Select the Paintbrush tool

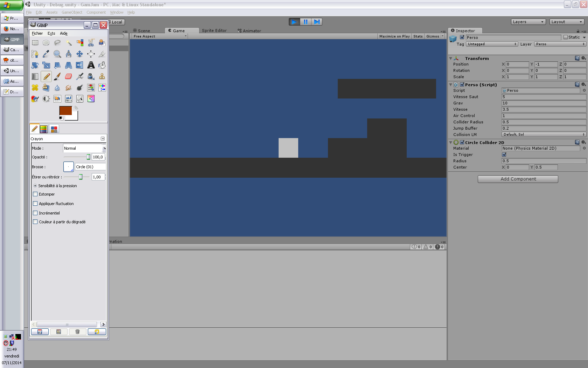click(x=57, y=76)
